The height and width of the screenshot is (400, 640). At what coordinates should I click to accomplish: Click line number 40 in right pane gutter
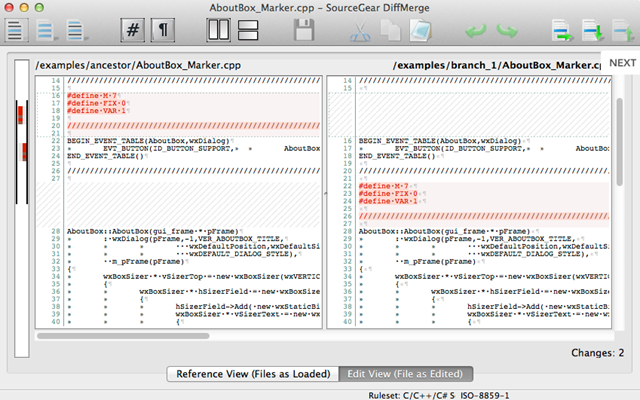(x=347, y=322)
